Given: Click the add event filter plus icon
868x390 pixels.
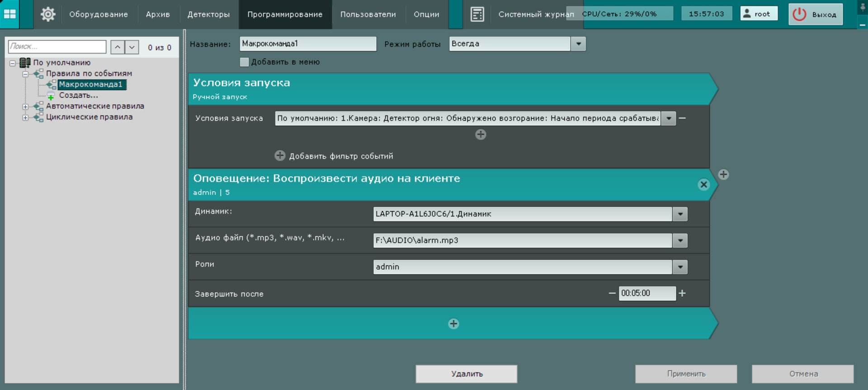Looking at the screenshot, I should click(280, 156).
